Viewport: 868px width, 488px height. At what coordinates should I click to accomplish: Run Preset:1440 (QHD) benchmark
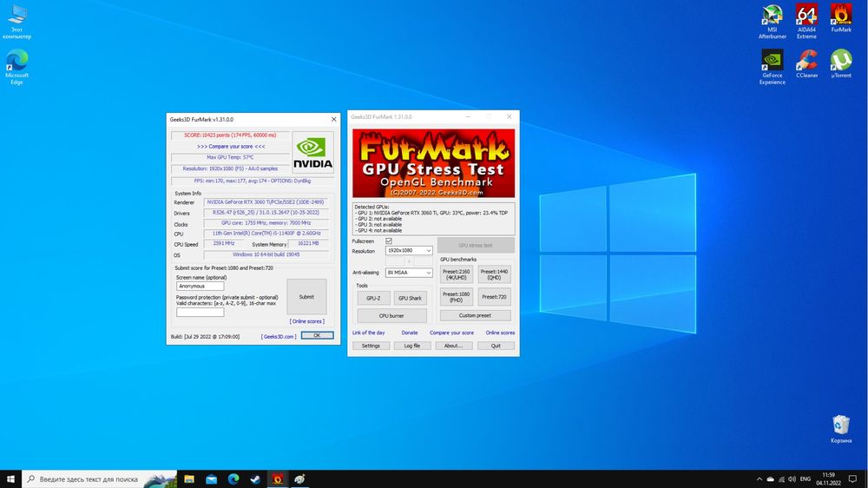(495, 274)
